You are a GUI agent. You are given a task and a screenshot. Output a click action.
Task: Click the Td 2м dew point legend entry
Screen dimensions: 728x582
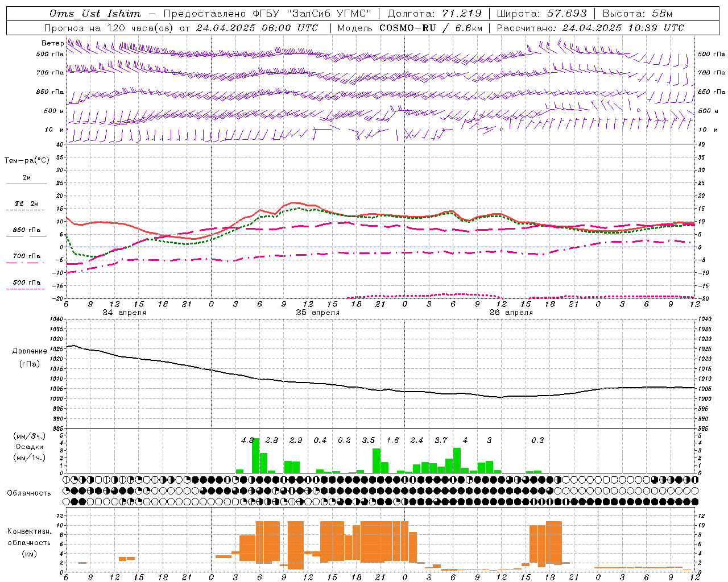[x=27, y=203]
